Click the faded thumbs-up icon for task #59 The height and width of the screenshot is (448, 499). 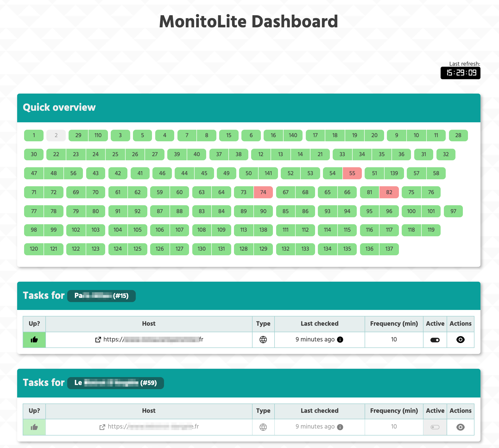click(x=34, y=427)
